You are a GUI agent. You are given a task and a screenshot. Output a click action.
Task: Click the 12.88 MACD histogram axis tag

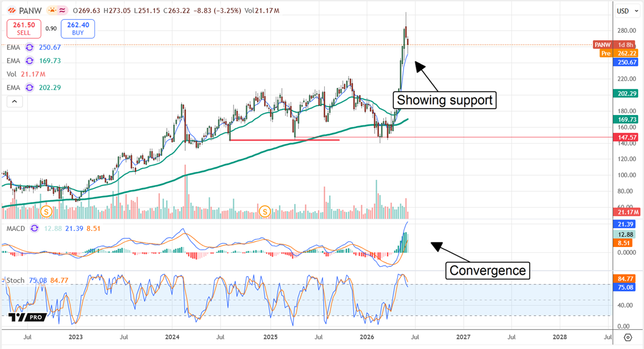tap(625, 234)
